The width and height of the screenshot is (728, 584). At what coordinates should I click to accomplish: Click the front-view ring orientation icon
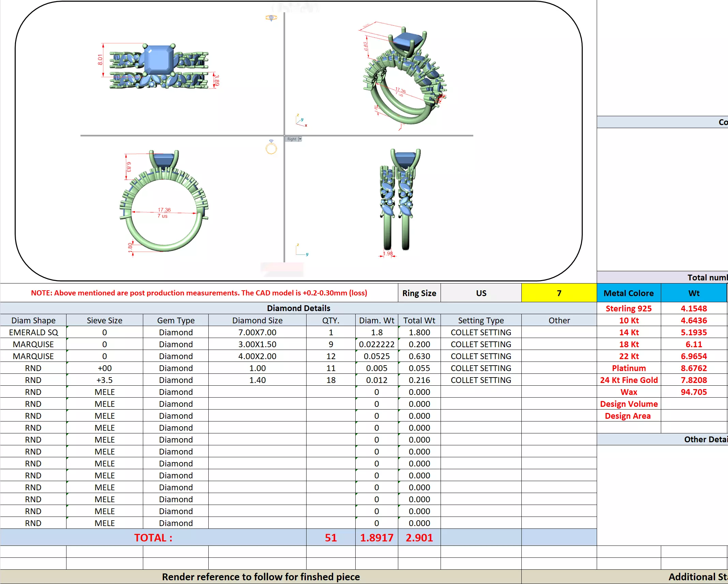tap(271, 147)
